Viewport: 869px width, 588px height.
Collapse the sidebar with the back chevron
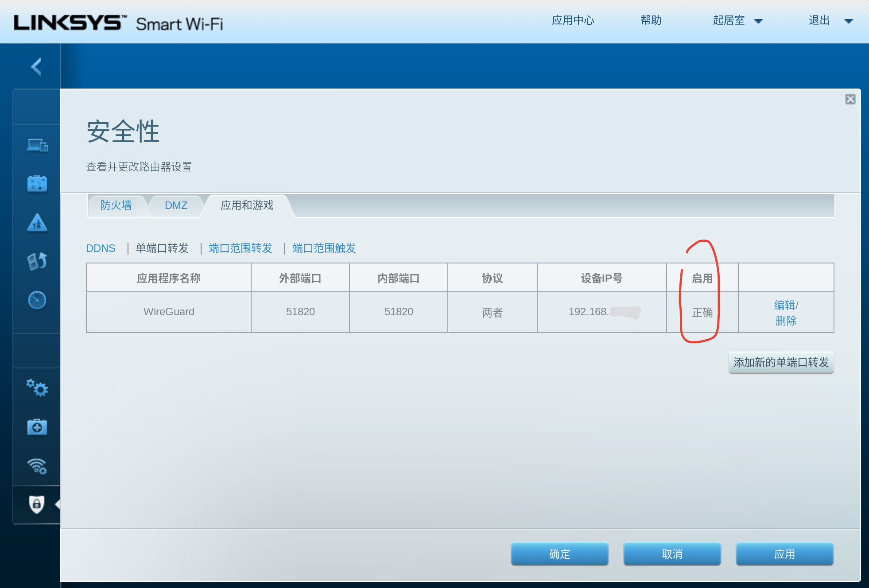[36, 67]
